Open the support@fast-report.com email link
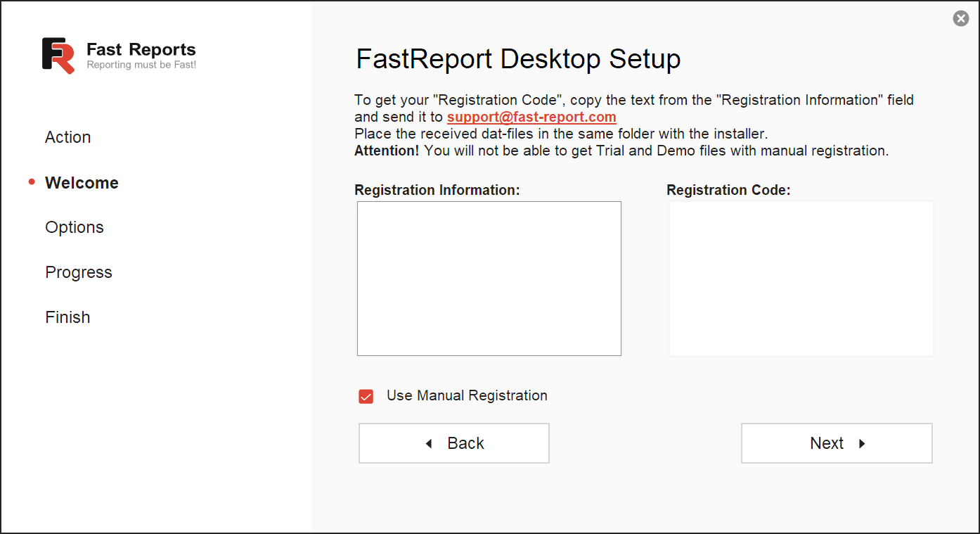 531,117
